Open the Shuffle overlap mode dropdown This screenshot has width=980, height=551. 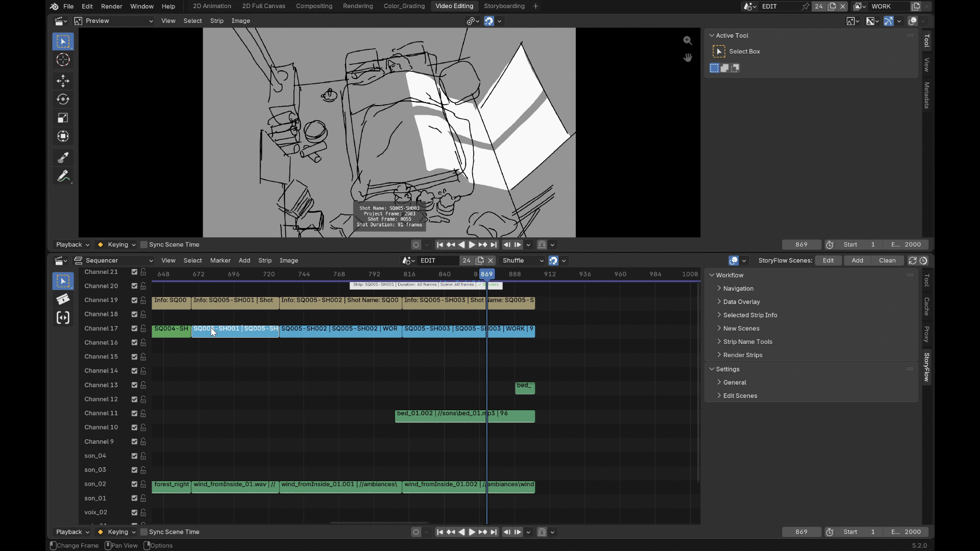click(523, 261)
